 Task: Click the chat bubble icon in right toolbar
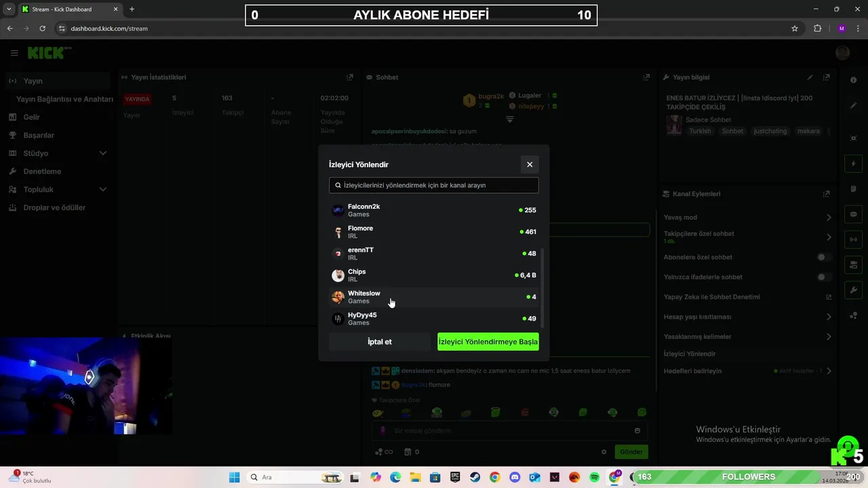tap(853, 214)
